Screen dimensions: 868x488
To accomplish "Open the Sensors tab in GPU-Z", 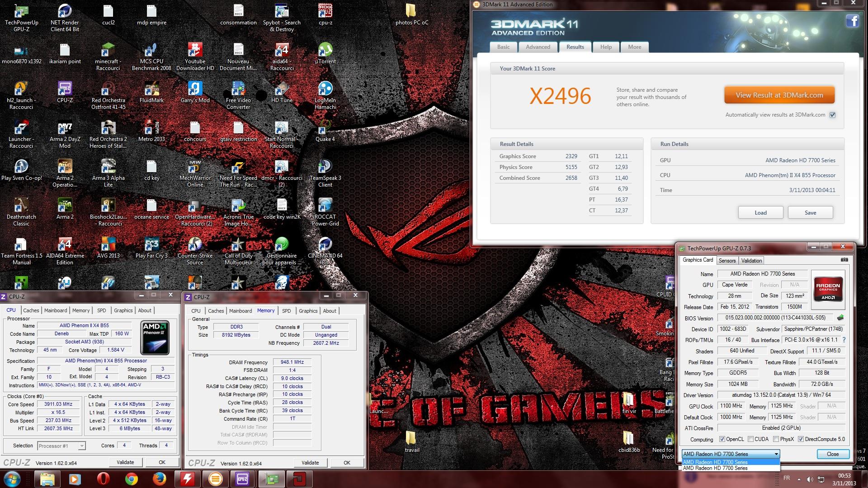I will tap(727, 261).
